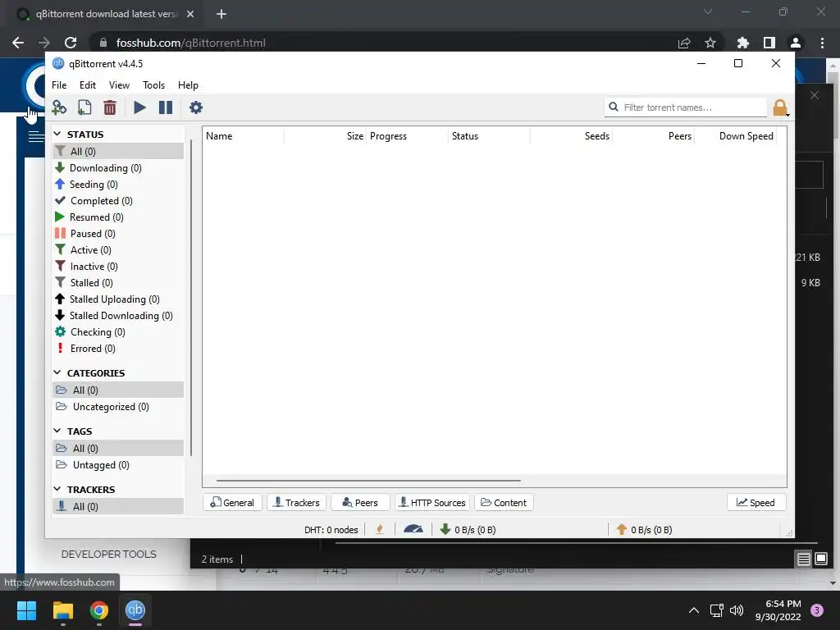Click the red trash Delete toolbar icon
Screen dimensions: 840x630
[x=110, y=107]
